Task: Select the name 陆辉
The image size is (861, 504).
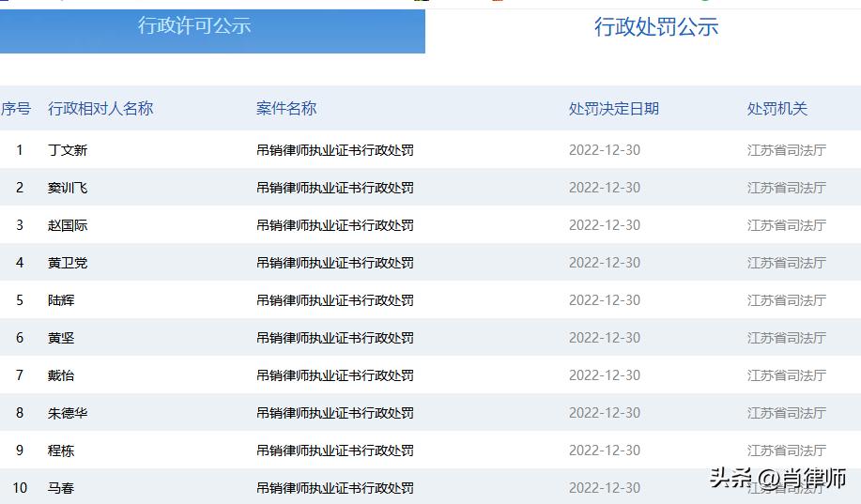Action: (x=61, y=300)
